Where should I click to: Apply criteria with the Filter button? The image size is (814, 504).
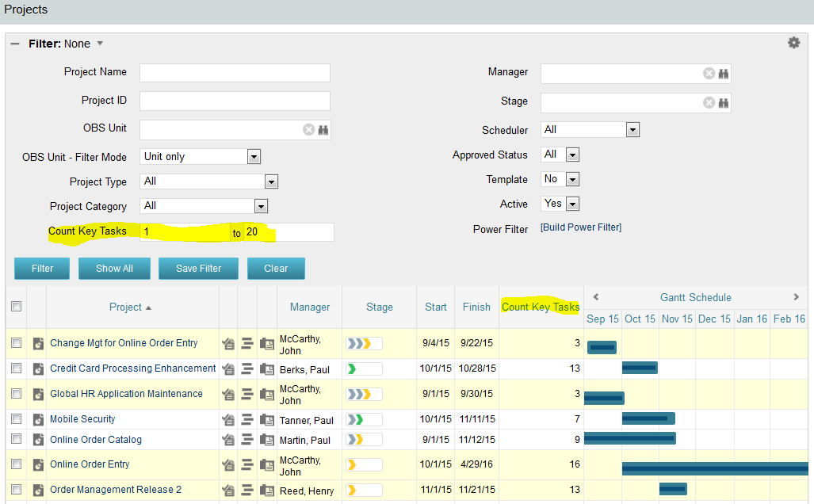click(42, 269)
